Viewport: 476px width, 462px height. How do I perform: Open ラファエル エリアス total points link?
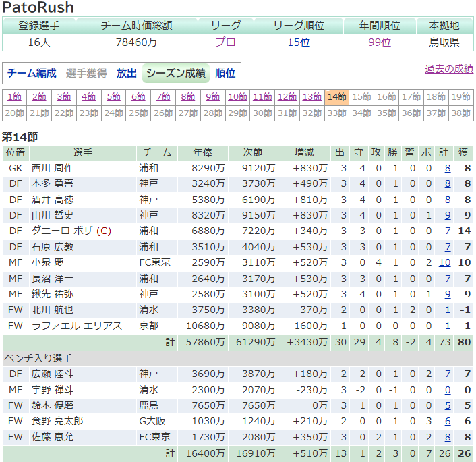coord(448,326)
